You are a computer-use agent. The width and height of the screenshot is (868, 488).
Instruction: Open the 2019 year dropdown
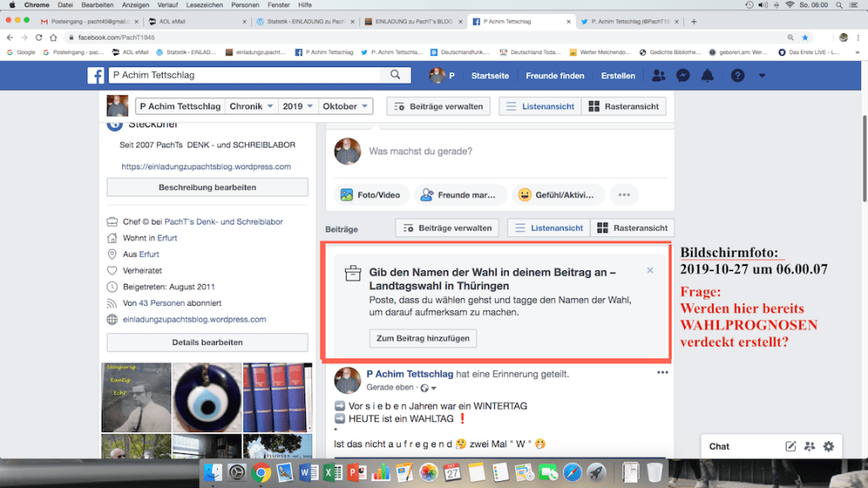click(298, 107)
